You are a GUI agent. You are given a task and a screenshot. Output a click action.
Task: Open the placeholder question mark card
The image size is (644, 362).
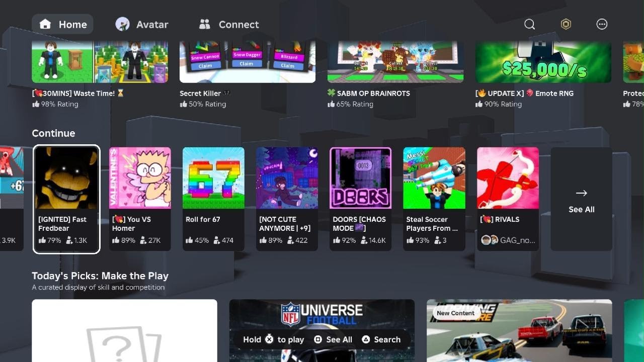pyautogui.click(x=124, y=330)
